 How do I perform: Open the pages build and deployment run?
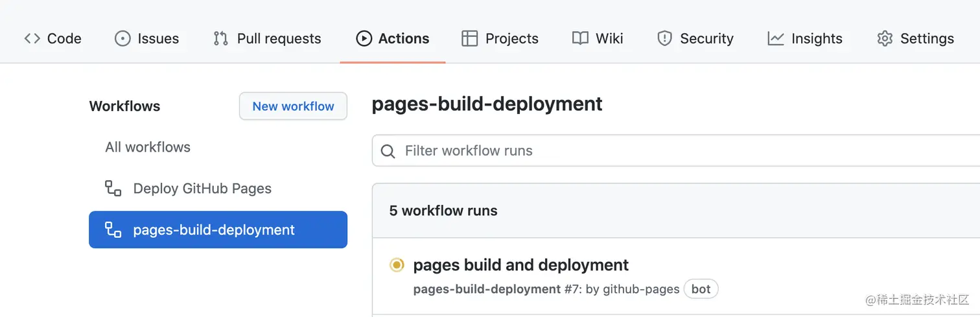[x=520, y=265]
